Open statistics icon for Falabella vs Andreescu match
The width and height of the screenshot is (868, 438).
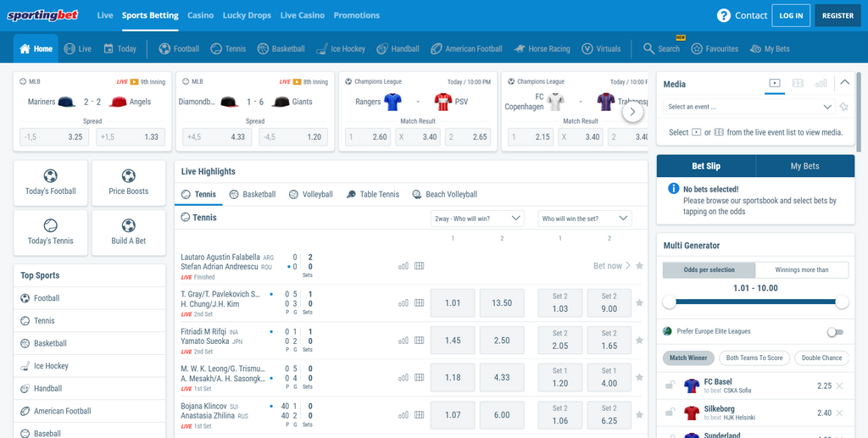tap(403, 266)
